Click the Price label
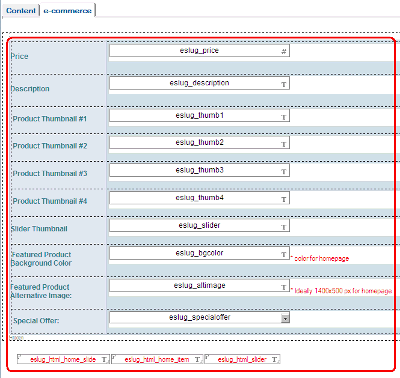The width and height of the screenshot is (400, 378). point(19,56)
